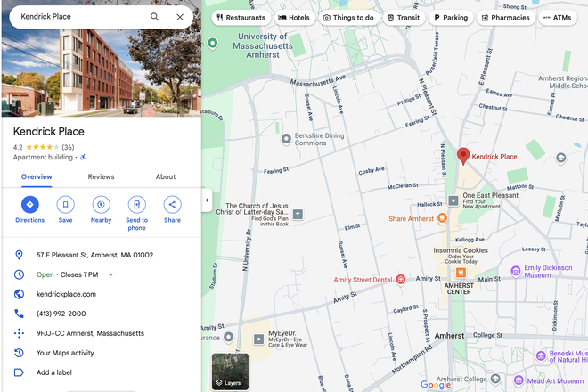Click the Share Amherst cafe marker
The image size is (588, 392).
pos(443,218)
